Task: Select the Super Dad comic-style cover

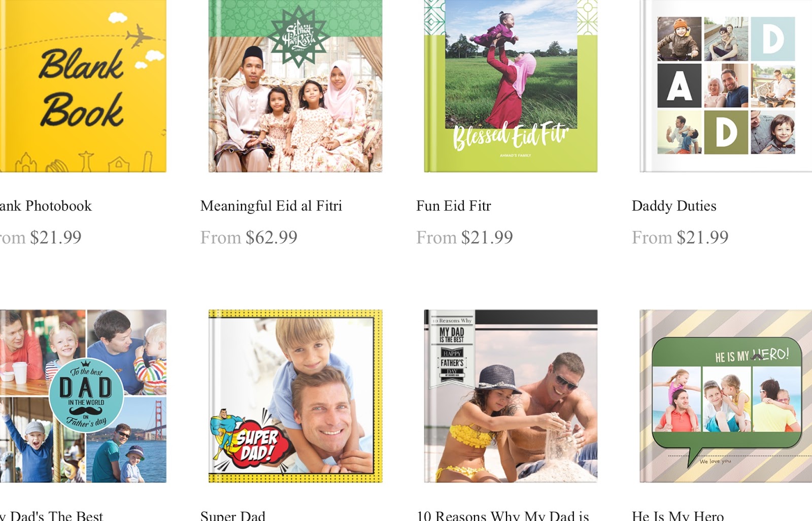Action: 295,396
